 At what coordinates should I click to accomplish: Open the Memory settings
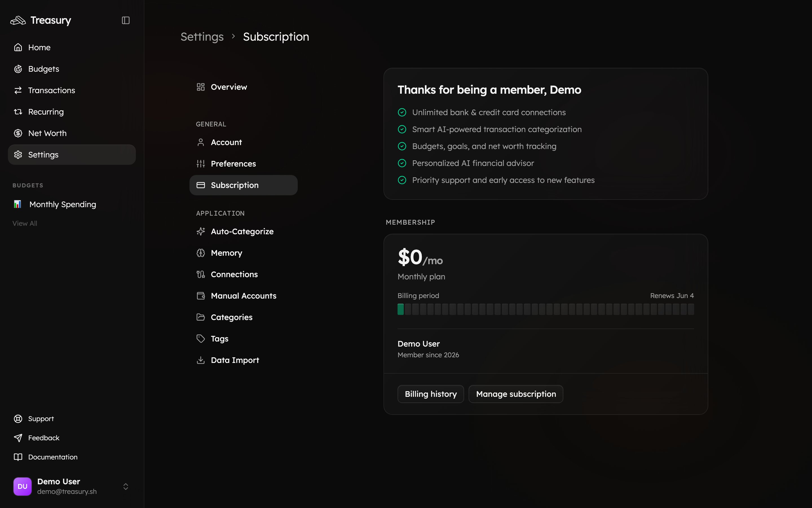(x=244, y=253)
